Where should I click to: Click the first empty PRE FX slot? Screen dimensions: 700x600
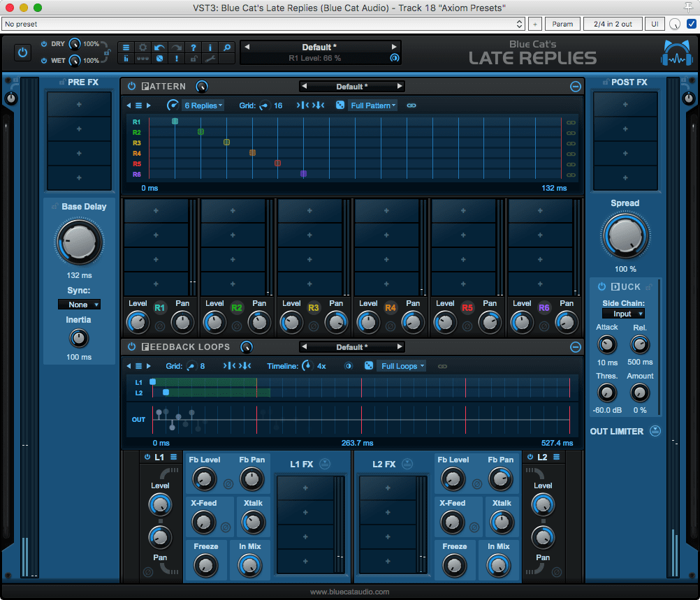click(x=79, y=105)
